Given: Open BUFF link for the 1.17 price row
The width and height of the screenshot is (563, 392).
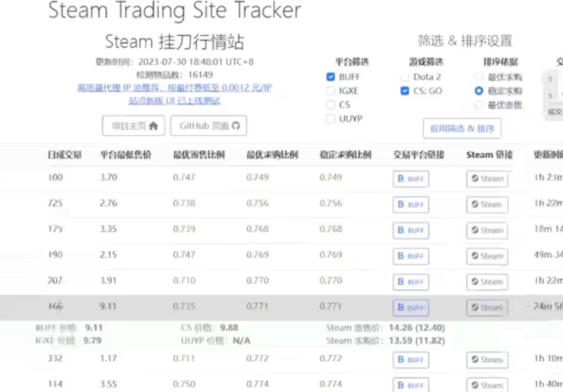Looking at the screenshot, I should click(x=411, y=360).
